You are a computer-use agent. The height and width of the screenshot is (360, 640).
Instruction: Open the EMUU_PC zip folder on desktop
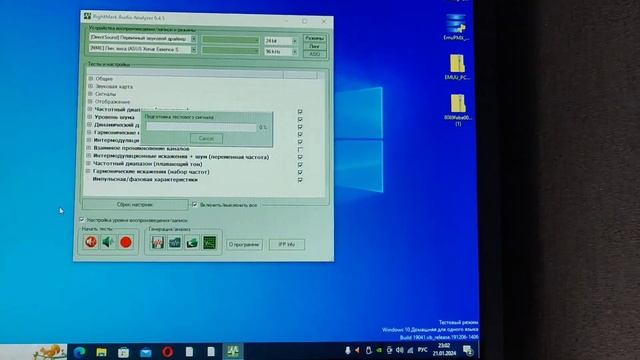tap(457, 67)
